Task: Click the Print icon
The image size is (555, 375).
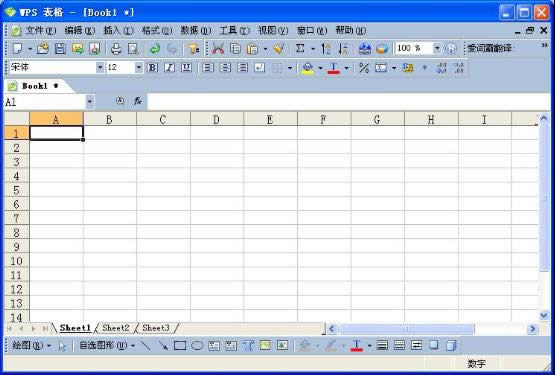Action: (x=116, y=49)
